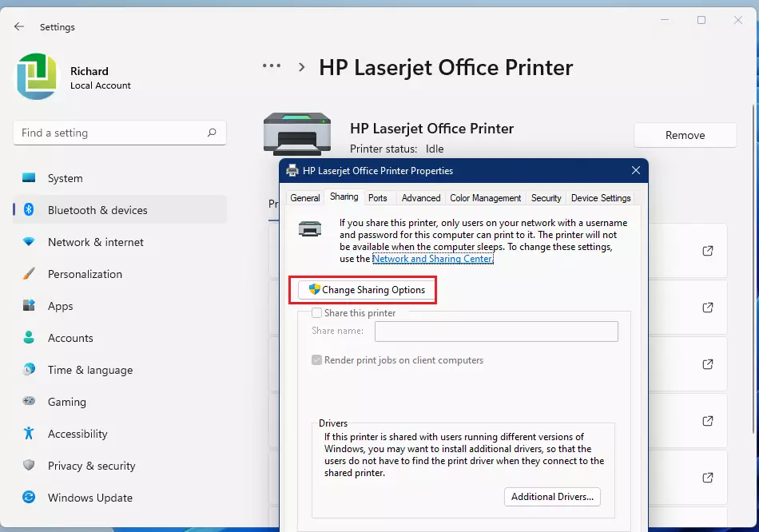The width and height of the screenshot is (759, 532).
Task: Toggle Share this printer checkbox
Action: pyautogui.click(x=316, y=313)
